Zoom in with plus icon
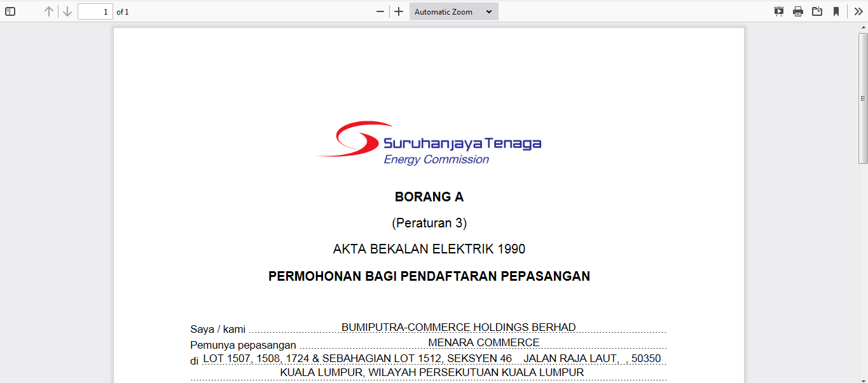 399,11
